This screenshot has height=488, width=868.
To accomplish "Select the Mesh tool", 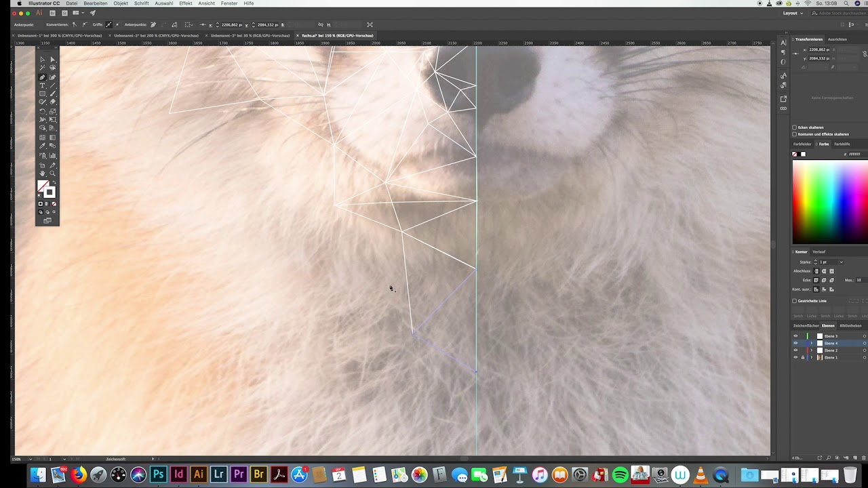I will tap(42, 138).
